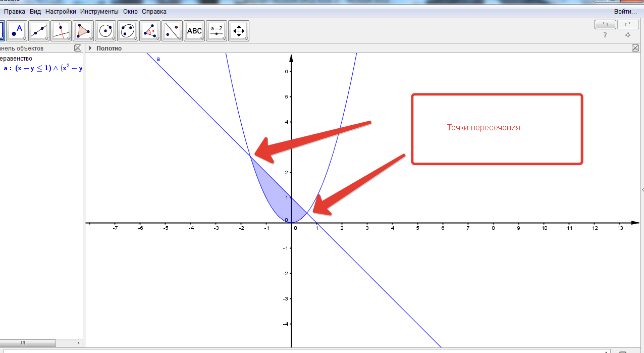Select inequality a in the algebra panel

[x=42, y=68]
